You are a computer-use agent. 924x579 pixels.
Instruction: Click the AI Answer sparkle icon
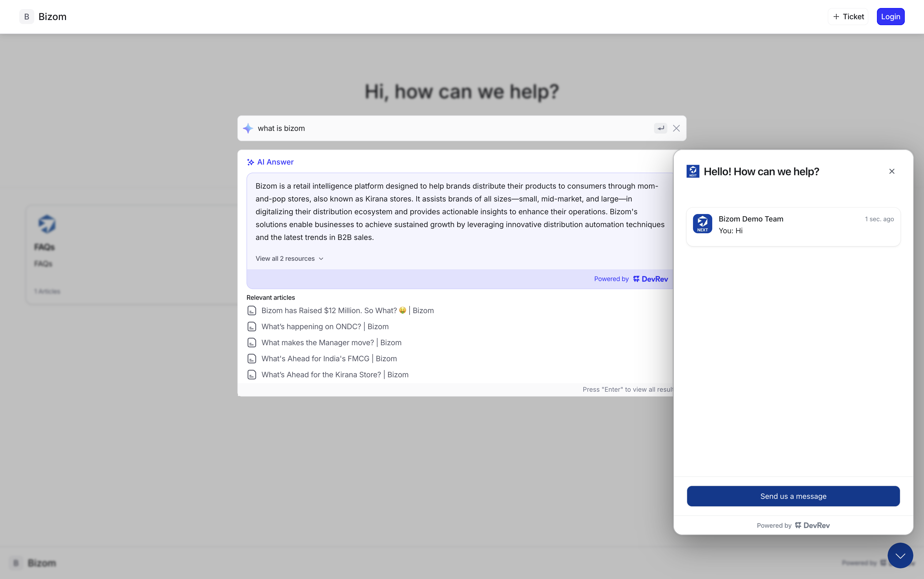(251, 162)
